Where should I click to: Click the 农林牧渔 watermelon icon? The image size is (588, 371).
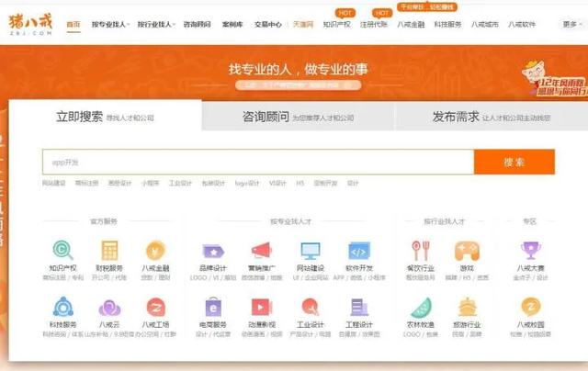coord(421,307)
